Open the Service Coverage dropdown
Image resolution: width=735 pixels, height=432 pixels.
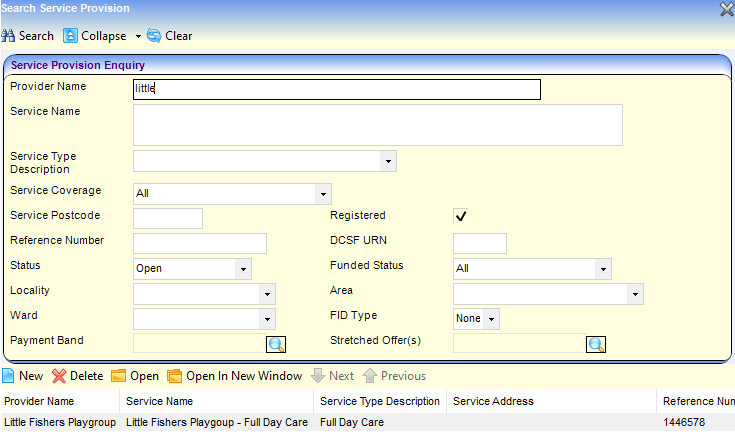[322, 194]
